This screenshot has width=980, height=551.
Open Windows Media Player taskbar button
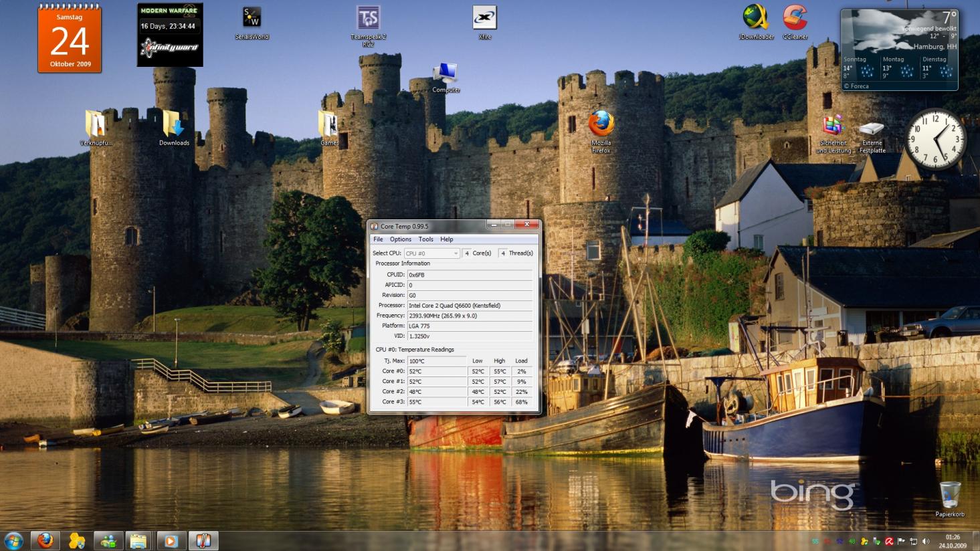pos(171,540)
